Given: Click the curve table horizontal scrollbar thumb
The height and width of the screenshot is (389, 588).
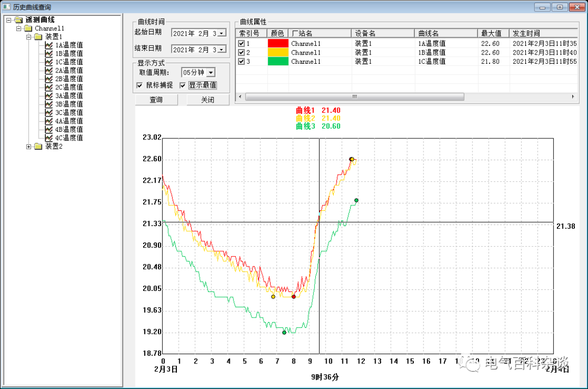Looking at the screenshot, I should point(355,97).
